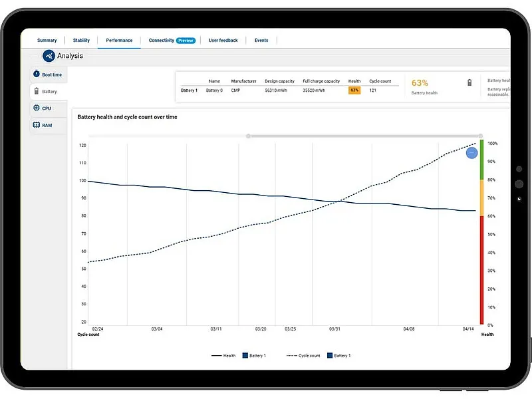Click the Battery sidebar icon
This screenshot has width=532, height=399.
point(37,91)
